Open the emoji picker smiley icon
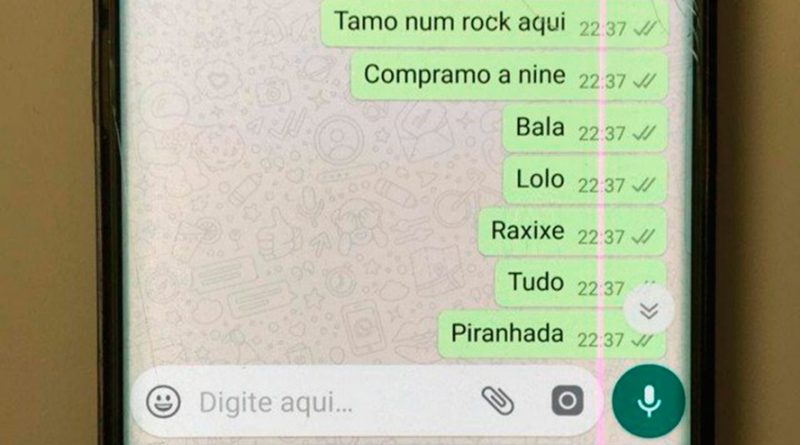The height and width of the screenshot is (445, 800). pos(163,402)
